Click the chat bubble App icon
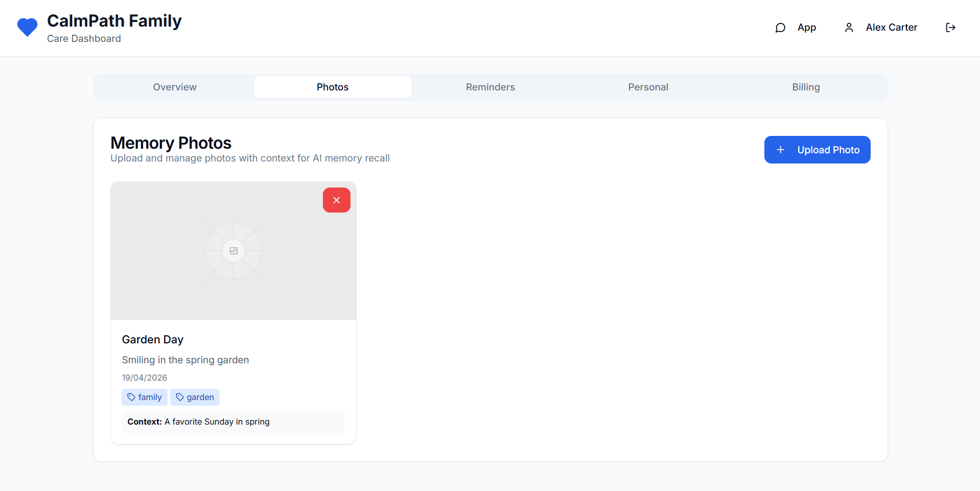980x491 pixels. coord(780,28)
